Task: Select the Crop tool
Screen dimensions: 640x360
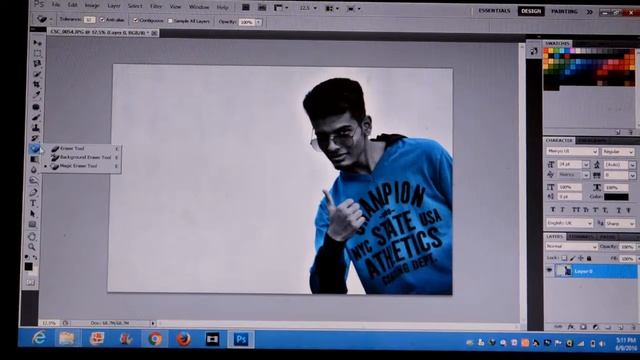Action: click(37, 84)
